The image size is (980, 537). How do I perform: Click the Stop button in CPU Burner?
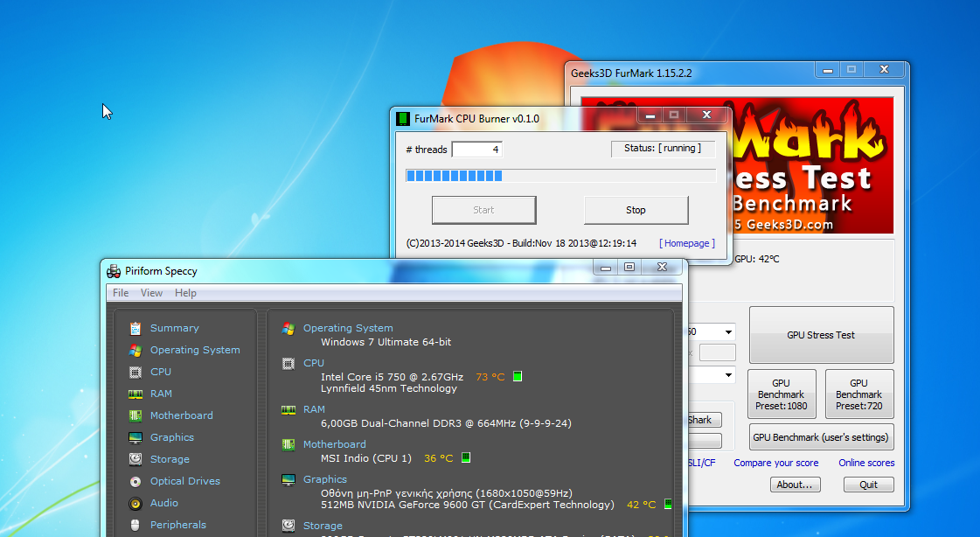[636, 210]
